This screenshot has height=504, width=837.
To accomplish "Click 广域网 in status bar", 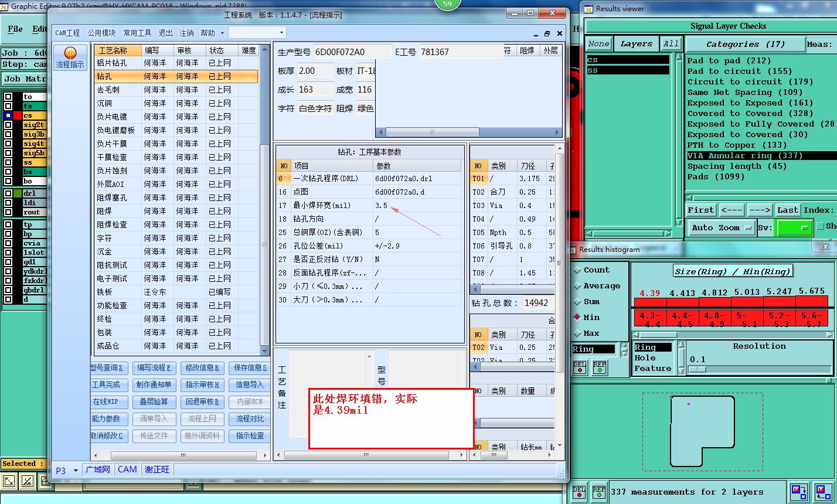I will pos(97,470).
